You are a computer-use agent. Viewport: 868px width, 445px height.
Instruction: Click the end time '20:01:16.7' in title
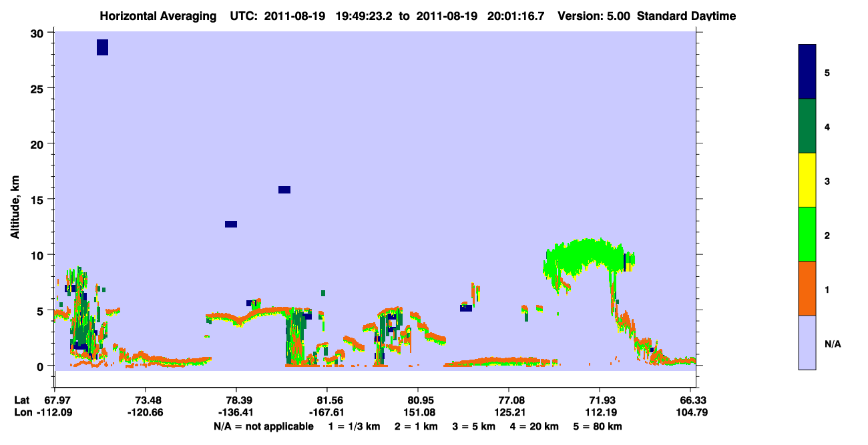(517, 15)
